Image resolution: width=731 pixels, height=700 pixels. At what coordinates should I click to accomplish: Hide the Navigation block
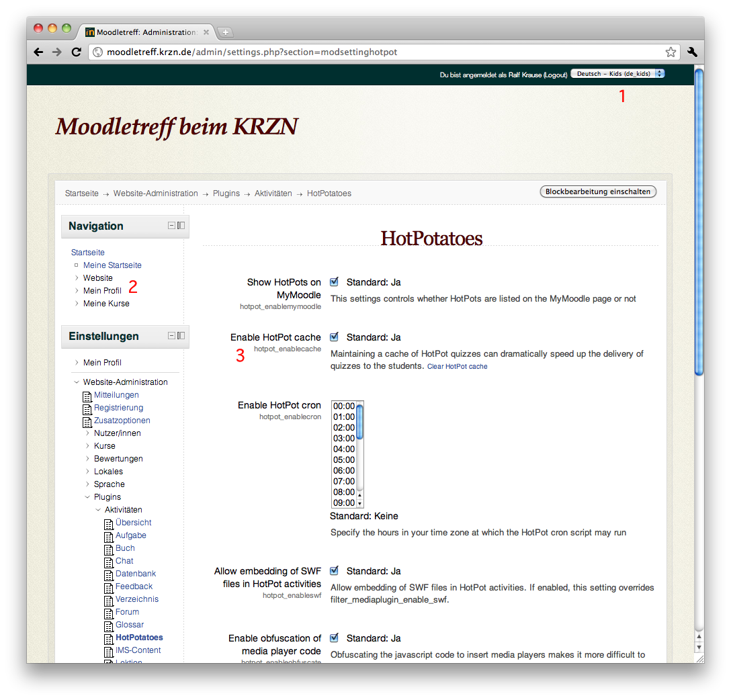click(171, 226)
